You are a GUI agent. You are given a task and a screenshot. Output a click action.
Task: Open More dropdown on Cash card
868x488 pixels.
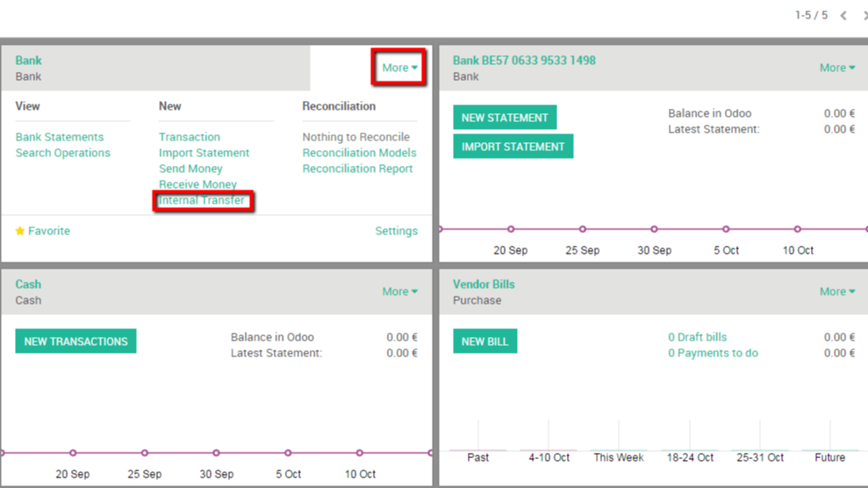coord(399,291)
